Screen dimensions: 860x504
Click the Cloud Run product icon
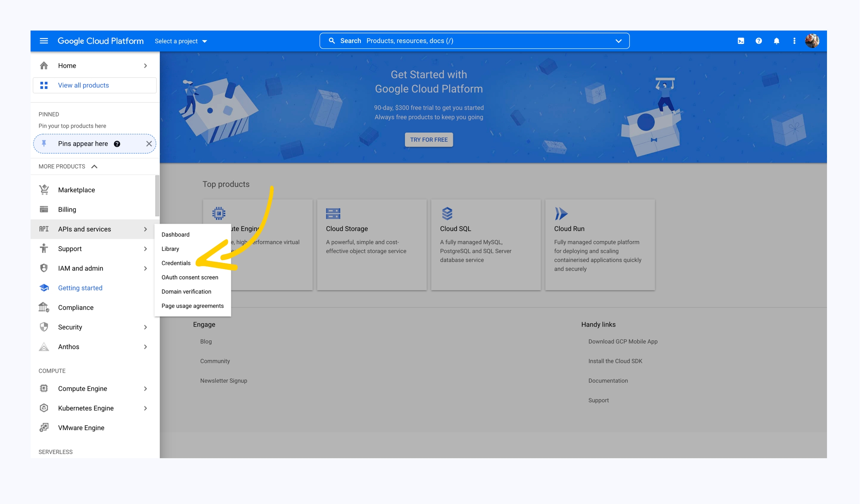(x=561, y=214)
